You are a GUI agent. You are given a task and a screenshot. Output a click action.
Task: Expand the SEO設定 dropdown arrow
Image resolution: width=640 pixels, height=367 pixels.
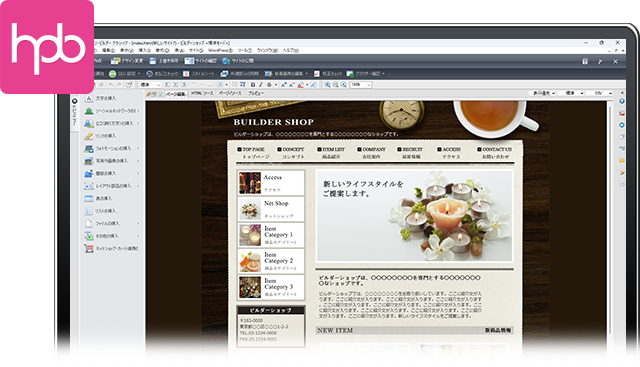(x=139, y=74)
